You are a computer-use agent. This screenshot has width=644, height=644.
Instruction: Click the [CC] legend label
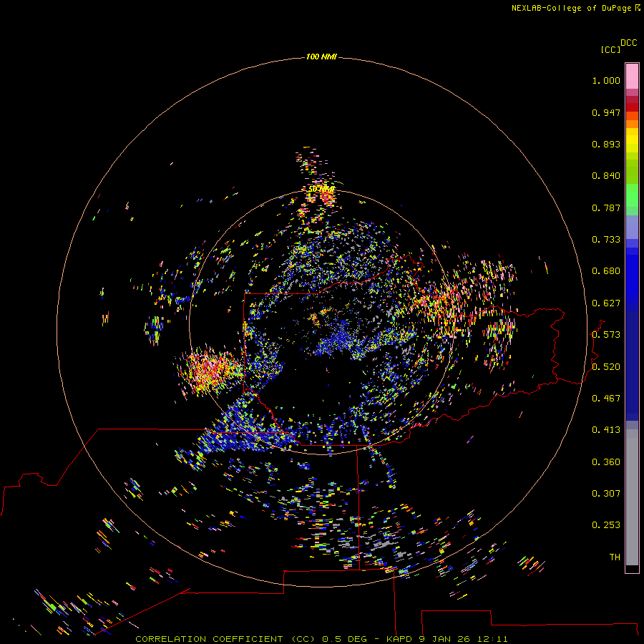coord(610,49)
